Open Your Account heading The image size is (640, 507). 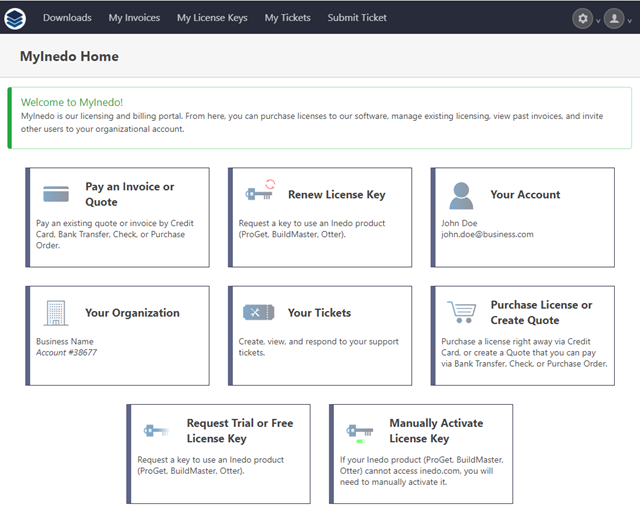click(x=525, y=194)
